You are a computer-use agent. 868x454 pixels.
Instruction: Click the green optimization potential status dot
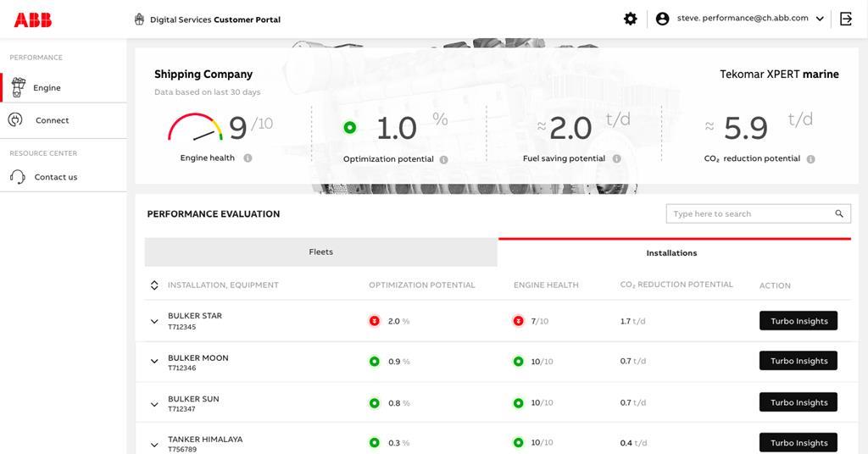[x=350, y=128]
